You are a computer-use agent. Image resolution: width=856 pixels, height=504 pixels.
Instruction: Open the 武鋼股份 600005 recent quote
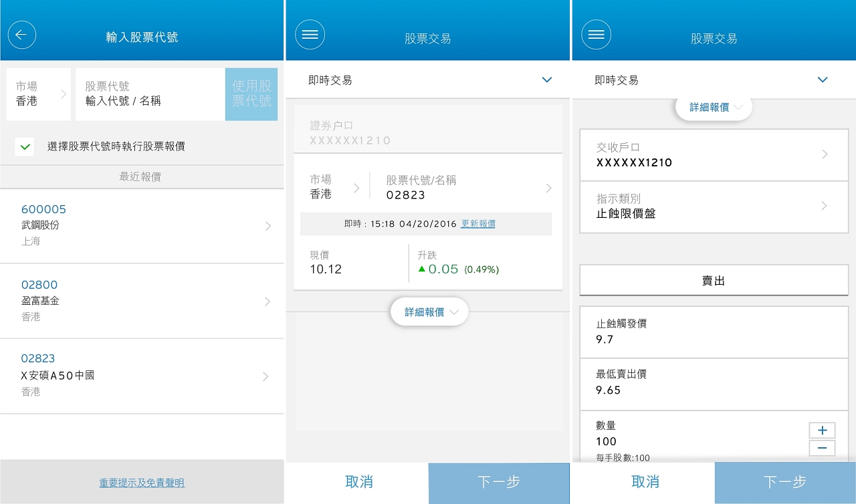click(x=142, y=226)
